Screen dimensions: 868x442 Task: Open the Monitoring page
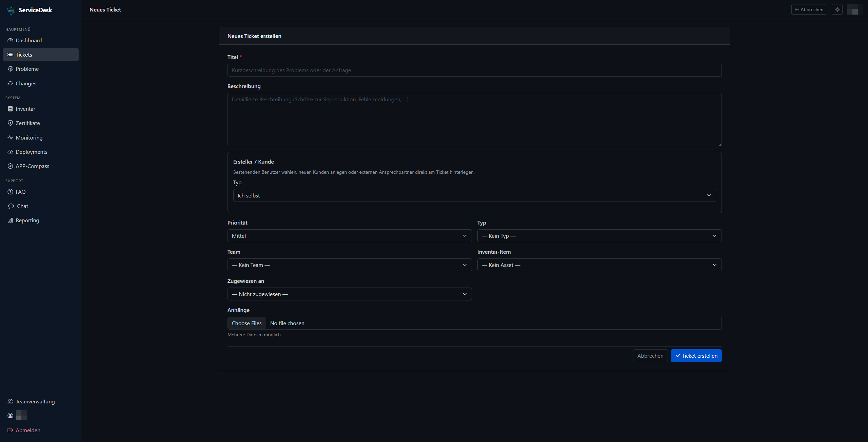[x=41, y=138]
